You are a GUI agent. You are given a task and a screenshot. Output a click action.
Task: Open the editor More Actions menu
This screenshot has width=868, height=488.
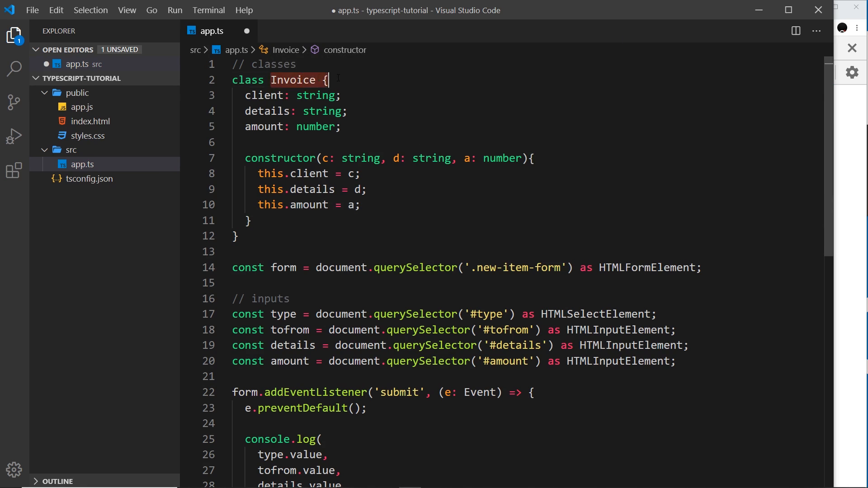click(x=816, y=31)
